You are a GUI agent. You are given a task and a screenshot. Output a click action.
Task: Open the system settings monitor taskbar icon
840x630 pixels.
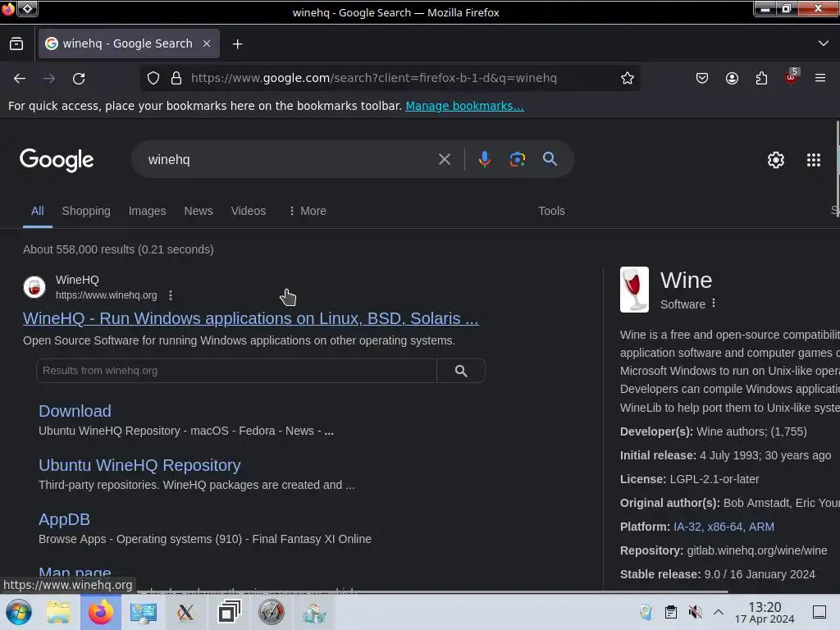(143, 612)
